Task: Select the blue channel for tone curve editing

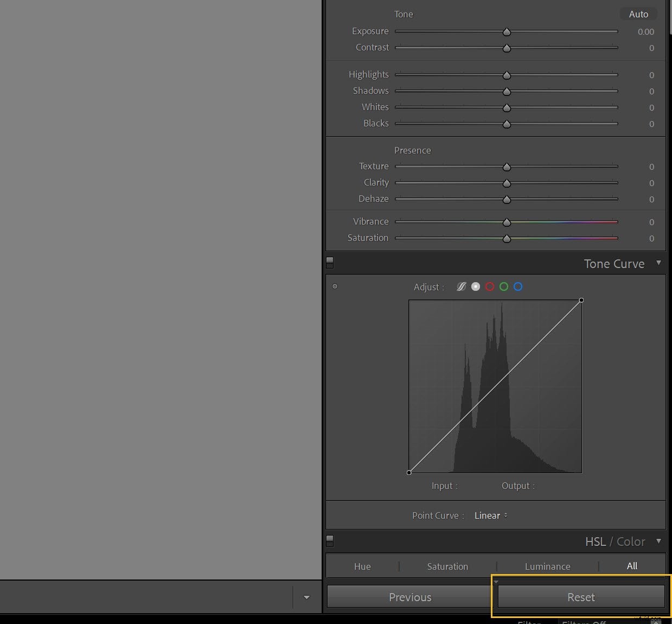Action: 518,286
